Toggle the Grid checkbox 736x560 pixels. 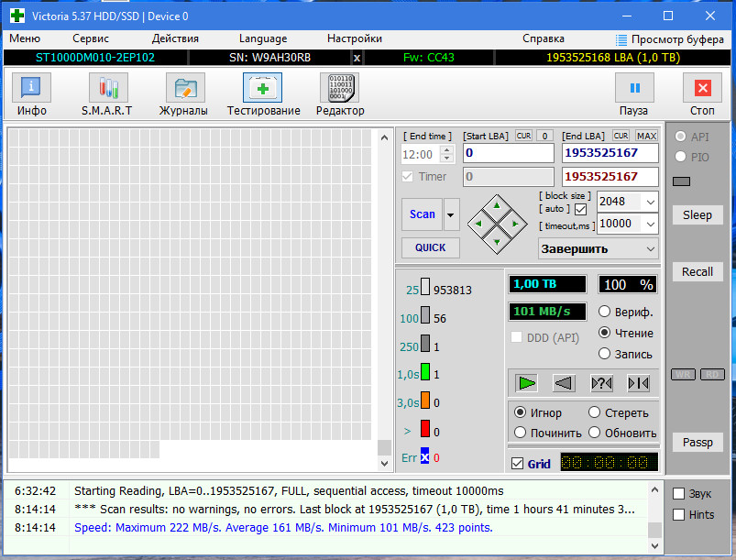[x=517, y=464]
